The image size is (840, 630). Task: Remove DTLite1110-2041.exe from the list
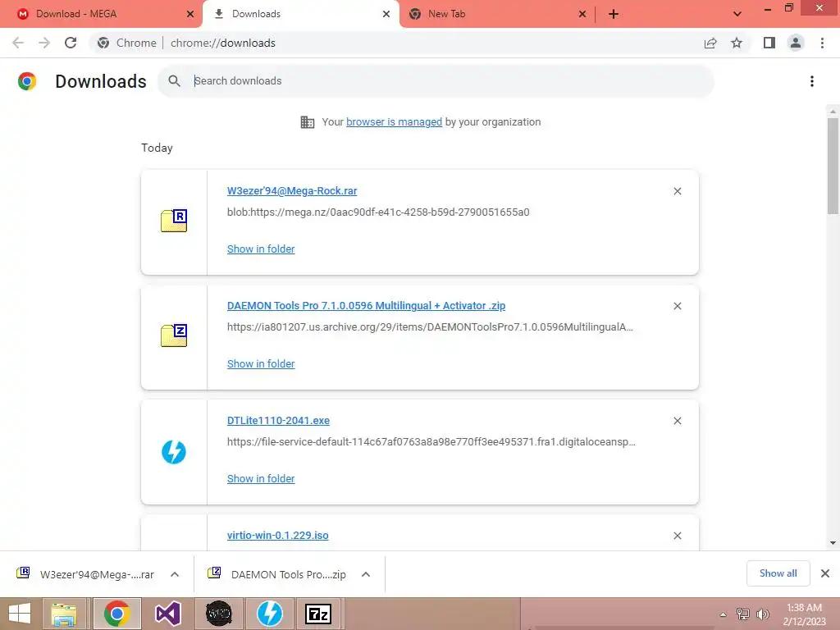coord(677,421)
